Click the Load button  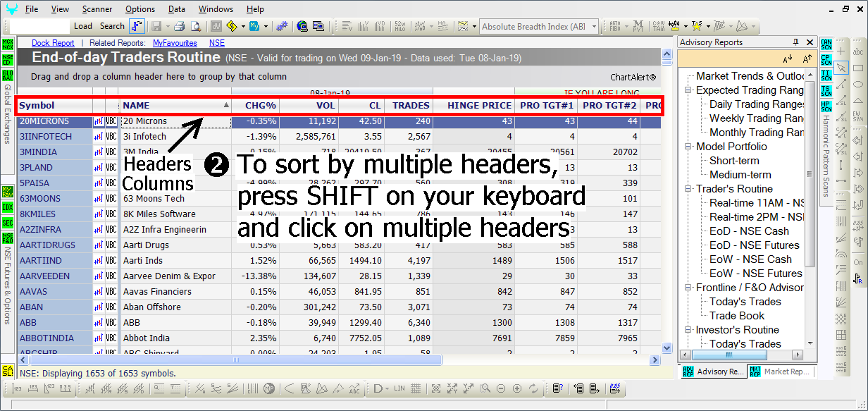[83, 26]
